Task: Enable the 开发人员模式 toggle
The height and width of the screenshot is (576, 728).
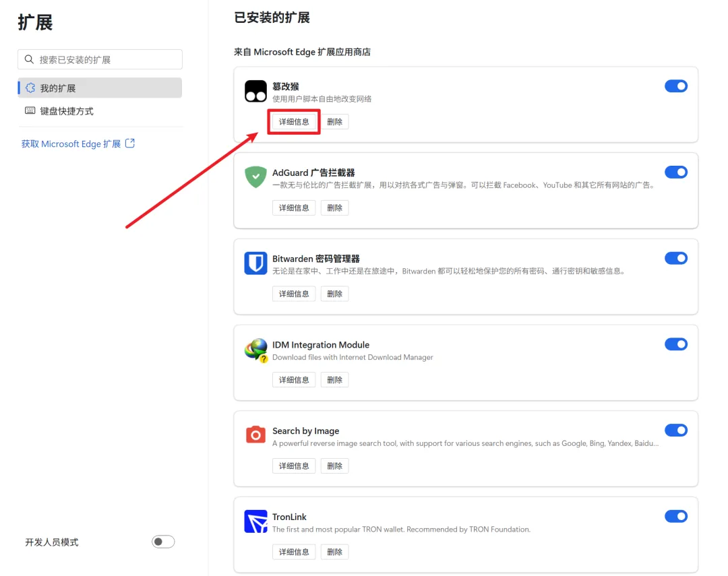Action: tap(163, 542)
